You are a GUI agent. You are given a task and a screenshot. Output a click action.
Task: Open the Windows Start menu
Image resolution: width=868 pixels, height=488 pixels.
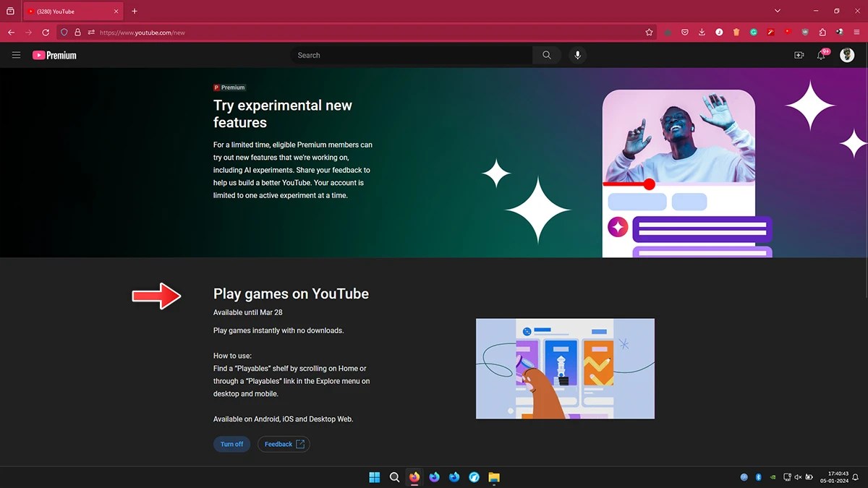point(375,477)
